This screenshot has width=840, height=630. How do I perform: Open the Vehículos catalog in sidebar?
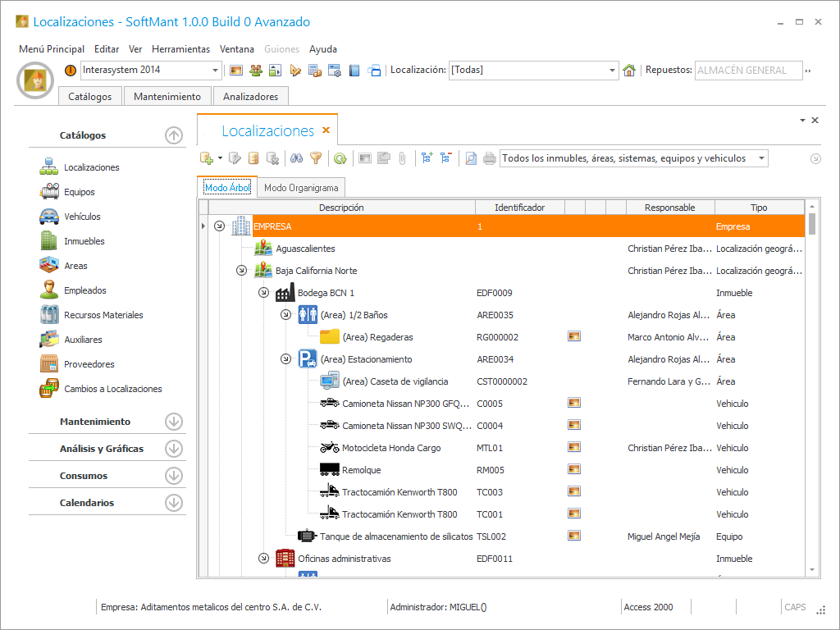82,217
